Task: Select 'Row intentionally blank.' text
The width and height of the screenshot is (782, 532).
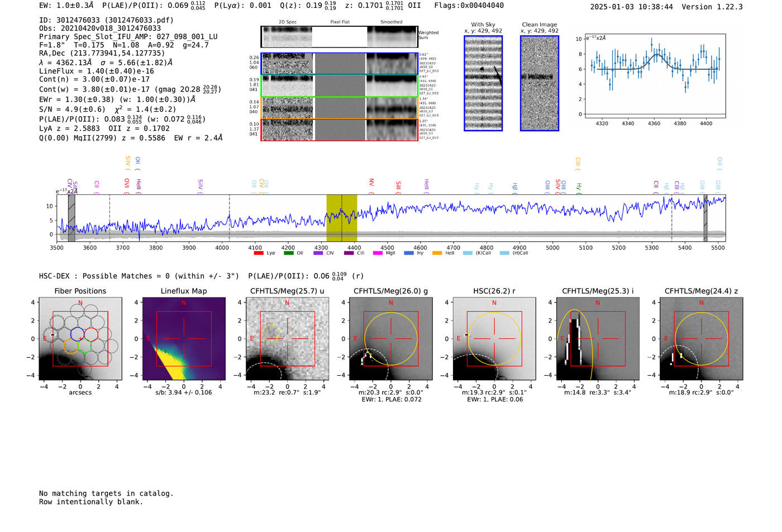Action: tap(91, 502)
